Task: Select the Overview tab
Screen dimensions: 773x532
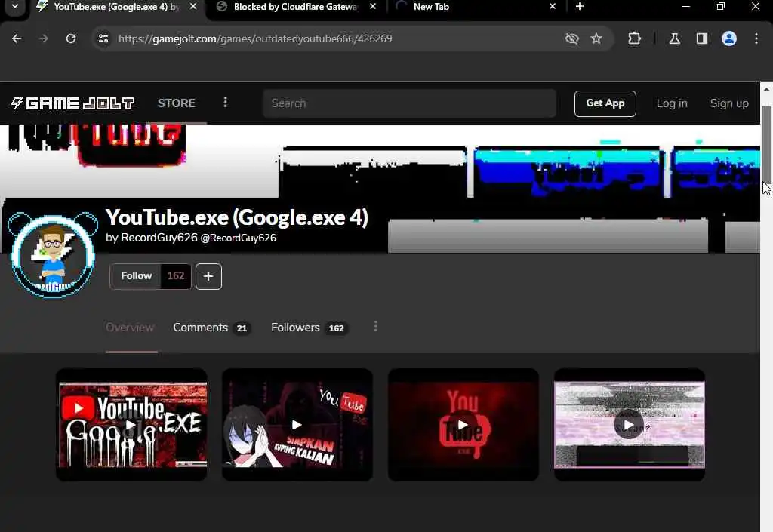Action: point(130,328)
